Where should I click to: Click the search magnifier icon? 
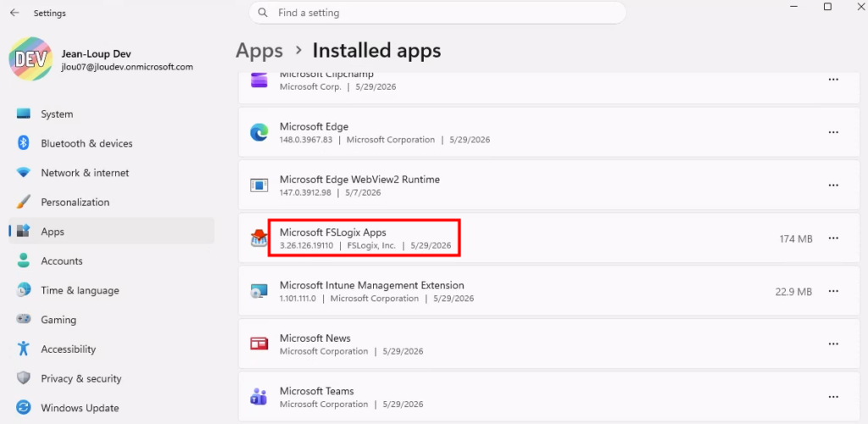(x=263, y=12)
